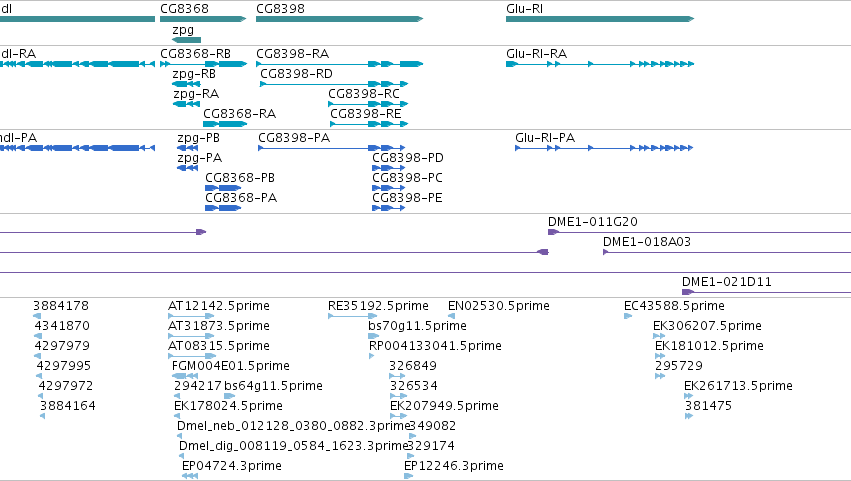
Task: Select feature 295729
Action: [679, 366]
